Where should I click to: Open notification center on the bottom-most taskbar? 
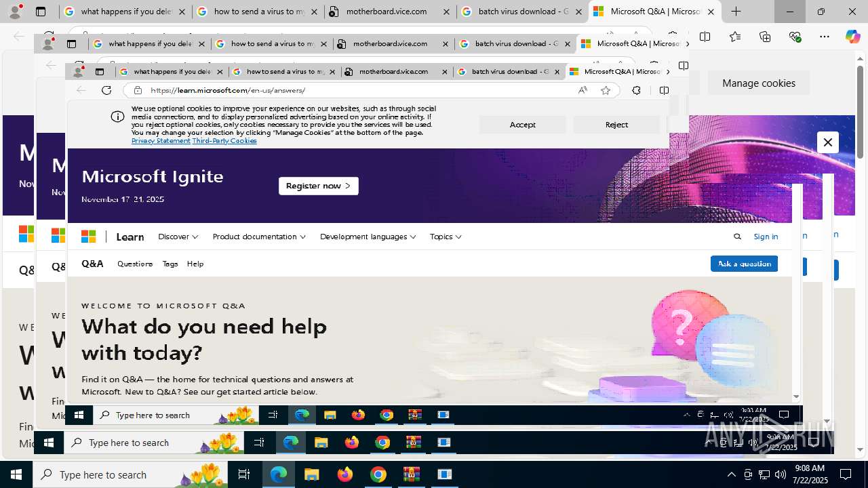846,474
